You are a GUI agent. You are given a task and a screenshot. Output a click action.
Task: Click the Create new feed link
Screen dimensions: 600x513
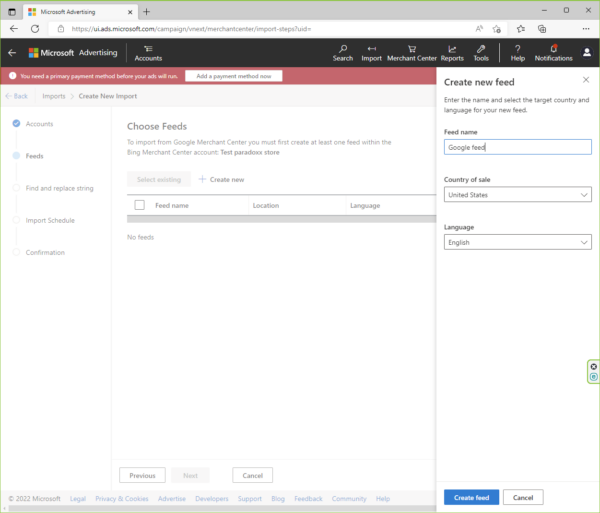pos(221,179)
